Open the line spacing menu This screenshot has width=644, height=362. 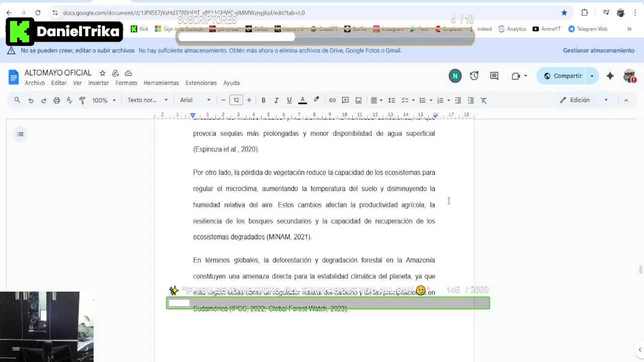(391, 100)
